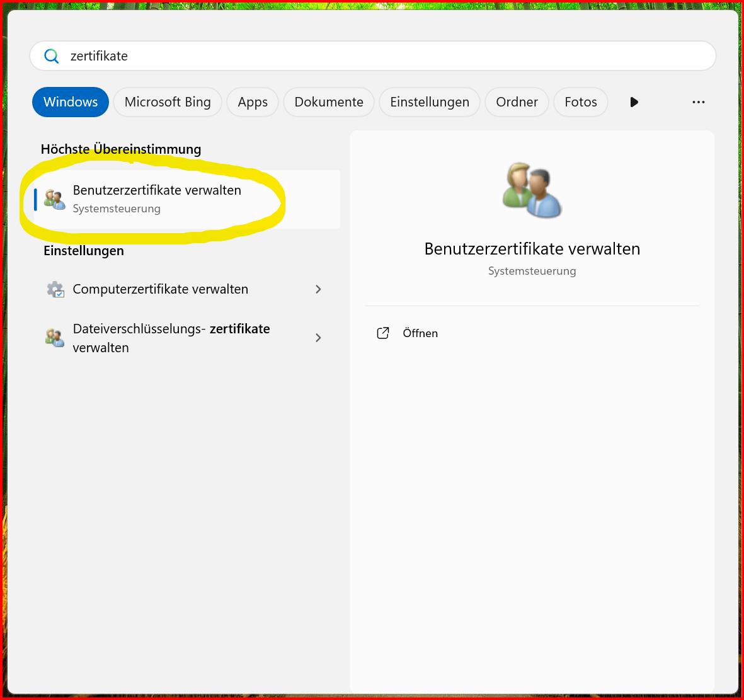Viewport: 744px width, 700px height.
Task: Open the three-dot options menu
Action: pos(698,102)
